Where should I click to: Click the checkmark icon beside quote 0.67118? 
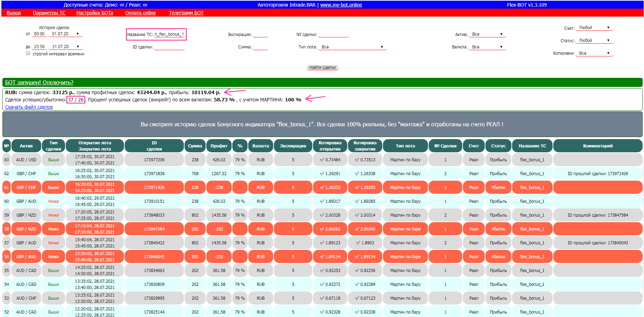click(322, 298)
